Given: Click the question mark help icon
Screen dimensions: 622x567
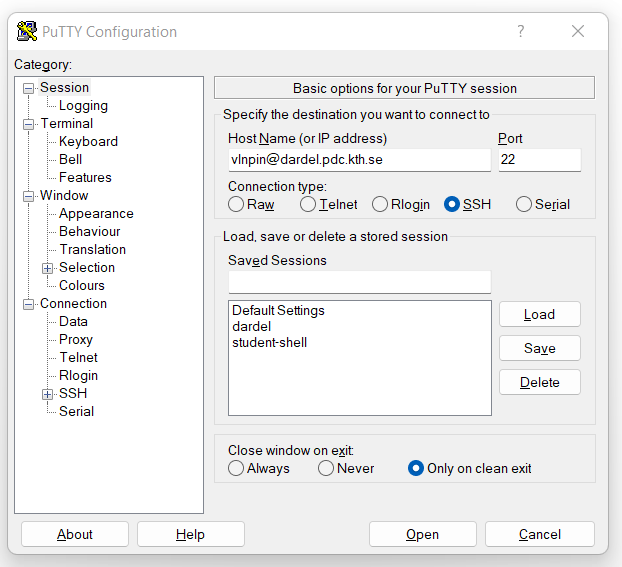Looking at the screenshot, I should pos(520,32).
